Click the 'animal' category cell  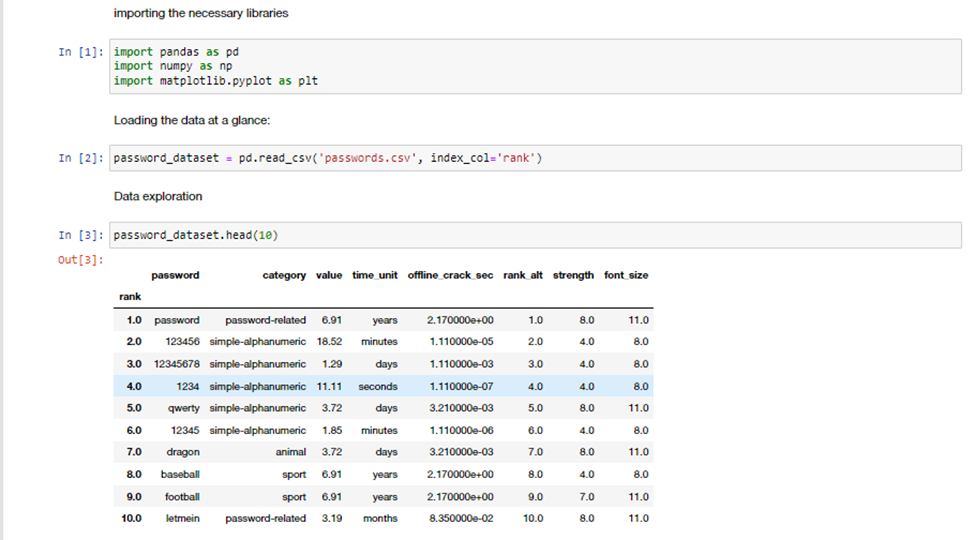[291, 452]
